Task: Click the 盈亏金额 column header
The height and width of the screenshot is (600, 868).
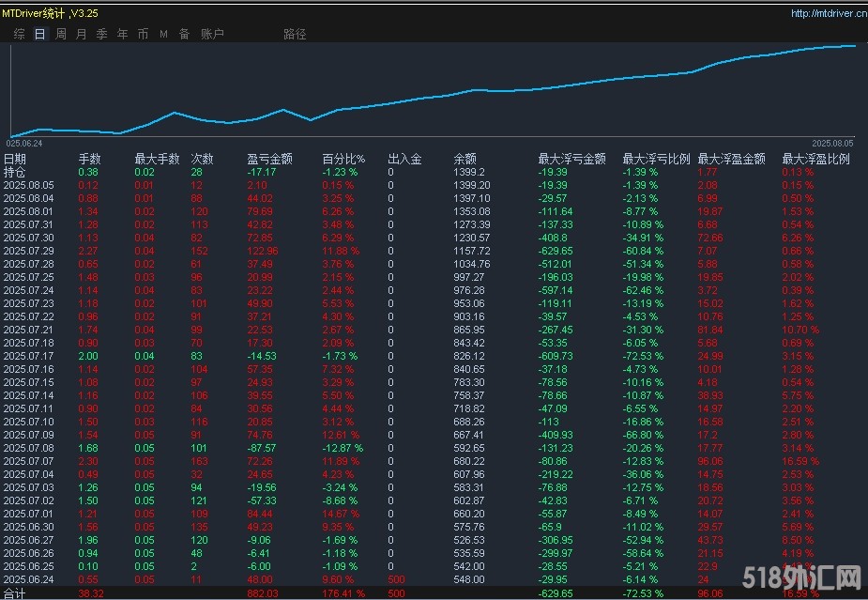Action: click(x=269, y=159)
